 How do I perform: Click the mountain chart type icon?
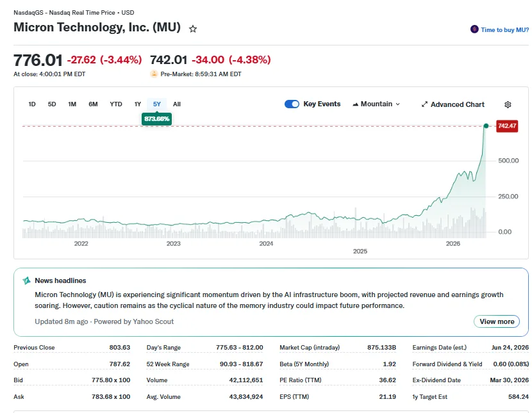(355, 104)
